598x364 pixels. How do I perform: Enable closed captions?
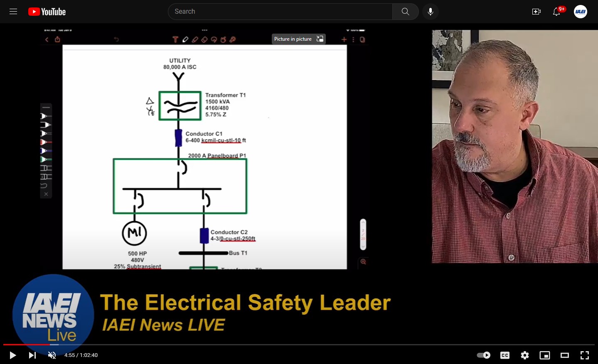(x=504, y=355)
